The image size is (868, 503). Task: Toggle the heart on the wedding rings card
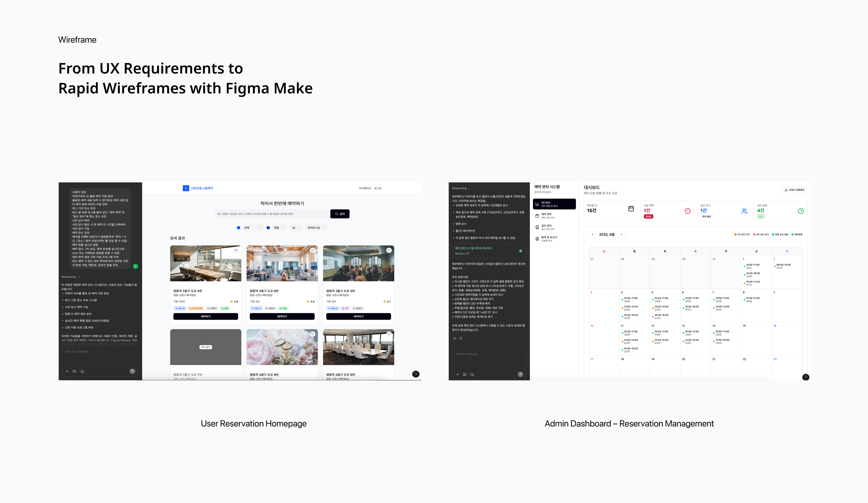point(312,334)
